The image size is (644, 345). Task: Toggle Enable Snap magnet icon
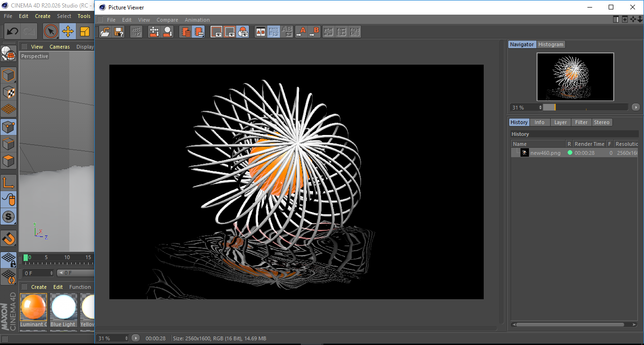pyautogui.click(x=8, y=238)
